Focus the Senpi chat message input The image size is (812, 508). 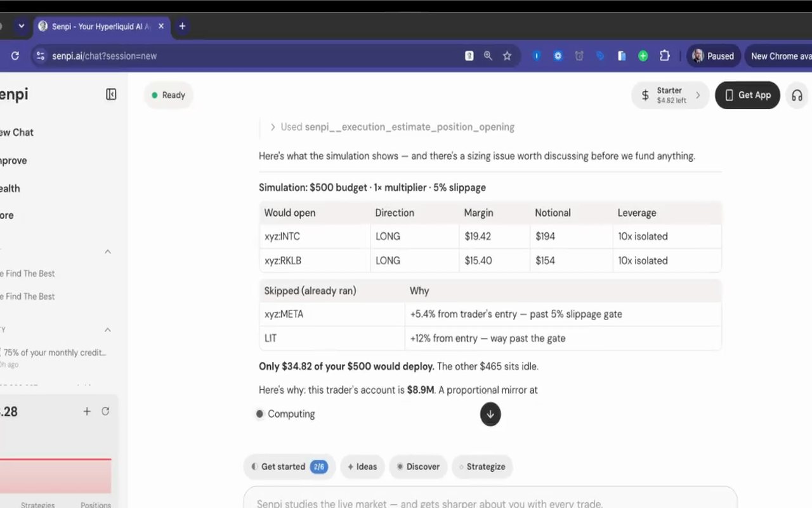click(490, 500)
